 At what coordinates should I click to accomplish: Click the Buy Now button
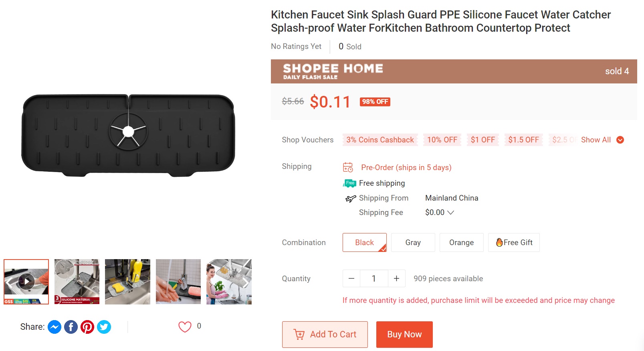404,335
